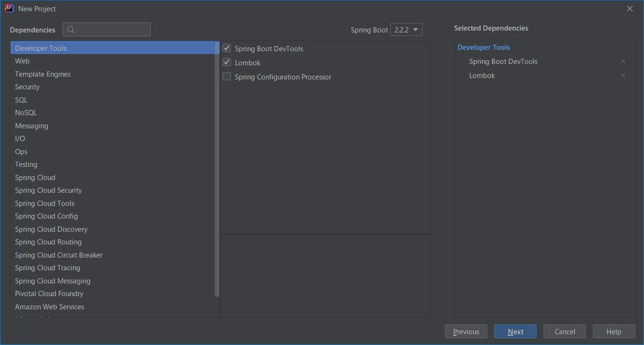Select the Spring Cloud Circuit Breaker category
Viewport: 644px width, 345px height.
pos(112,255)
